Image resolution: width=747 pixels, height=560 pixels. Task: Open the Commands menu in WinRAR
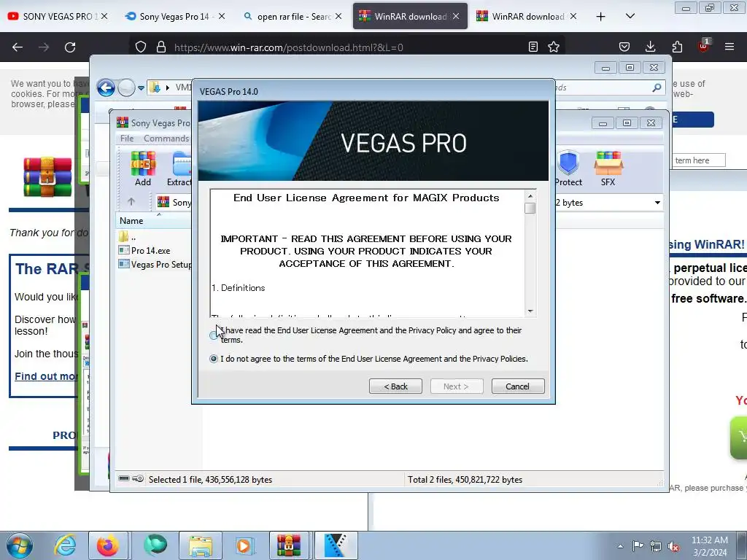tap(166, 138)
